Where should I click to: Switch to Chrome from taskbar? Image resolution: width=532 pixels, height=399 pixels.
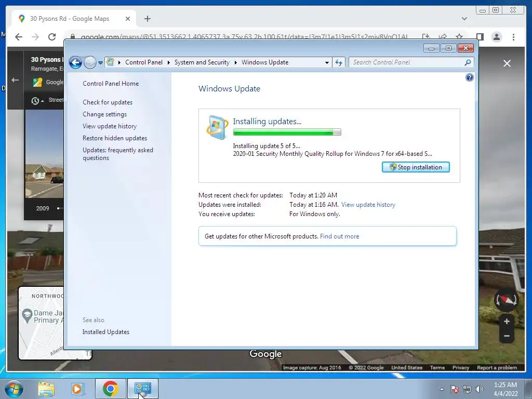(110, 389)
